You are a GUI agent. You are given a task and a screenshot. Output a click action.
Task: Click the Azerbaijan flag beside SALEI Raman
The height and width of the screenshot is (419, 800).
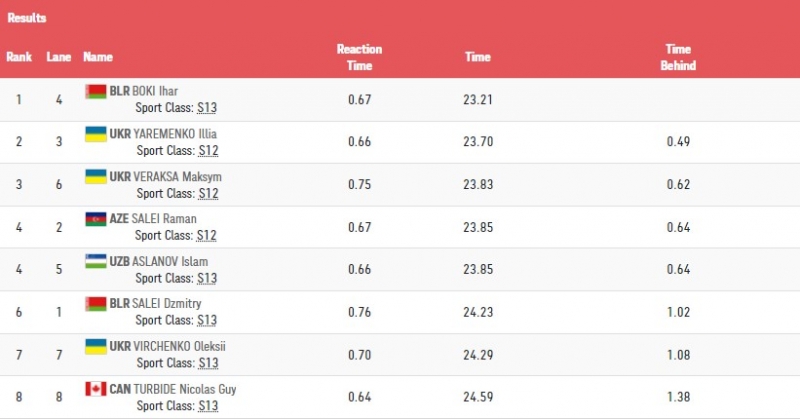click(x=95, y=218)
